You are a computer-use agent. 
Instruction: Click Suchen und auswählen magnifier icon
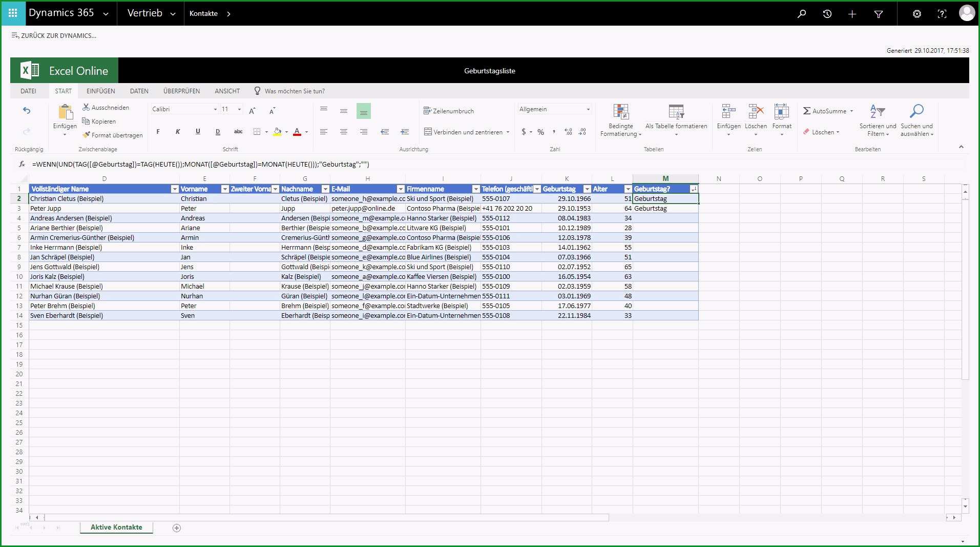click(916, 111)
